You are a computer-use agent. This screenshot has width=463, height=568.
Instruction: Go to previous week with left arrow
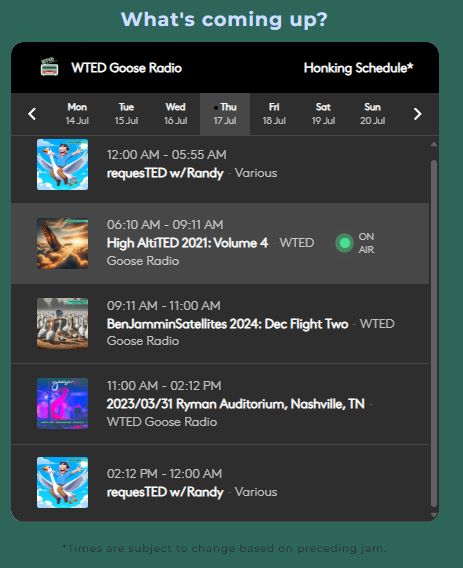tap(32, 114)
